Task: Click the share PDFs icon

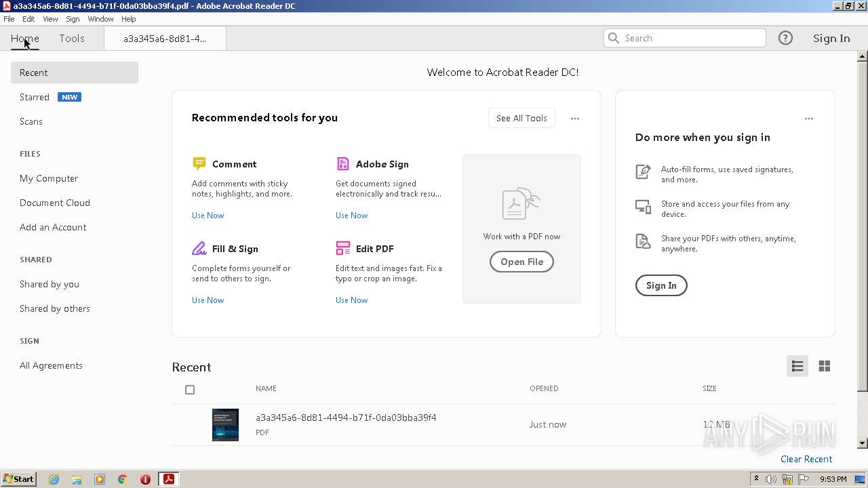Action: tap(643, 241)
